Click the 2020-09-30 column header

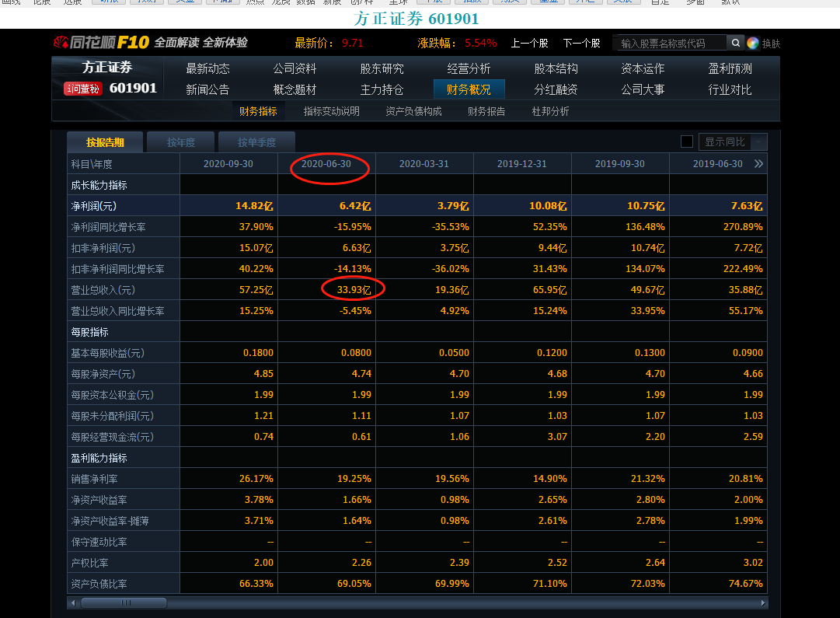coord(228,163)
